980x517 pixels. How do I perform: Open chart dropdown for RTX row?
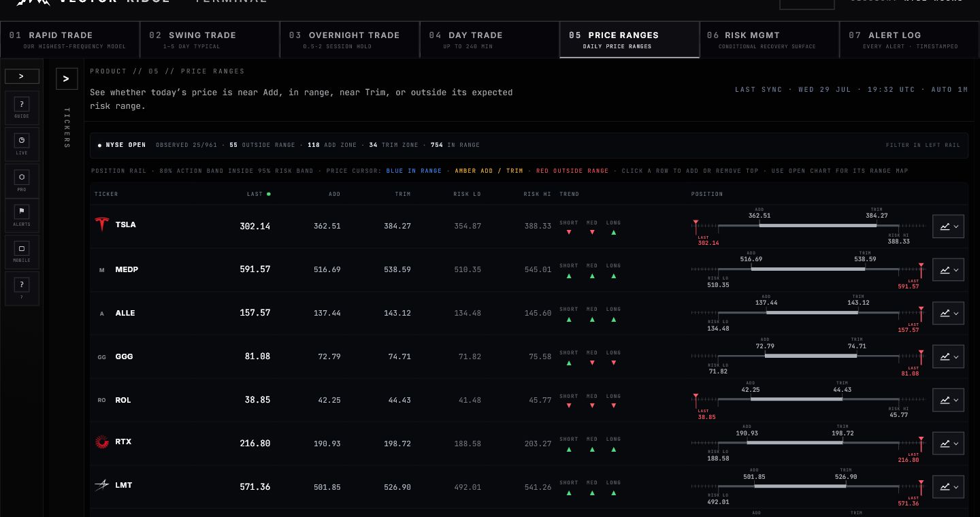(948, 444)
